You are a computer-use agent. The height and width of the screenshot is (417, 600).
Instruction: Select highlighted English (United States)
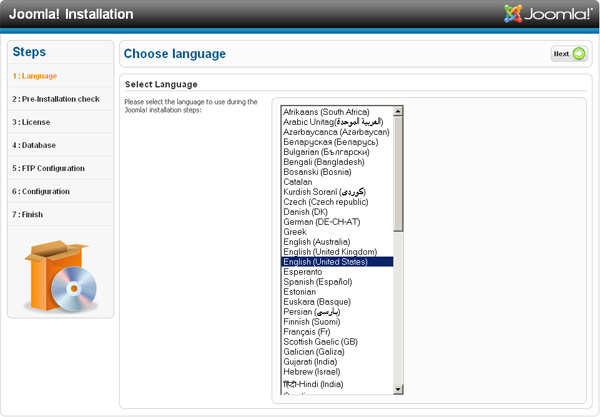click(x=337, y=262)
